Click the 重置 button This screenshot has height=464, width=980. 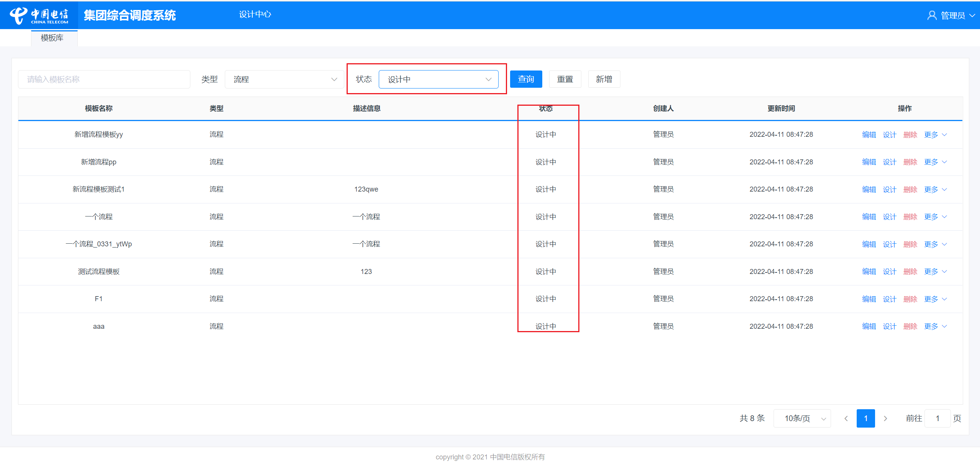point(565,79)
